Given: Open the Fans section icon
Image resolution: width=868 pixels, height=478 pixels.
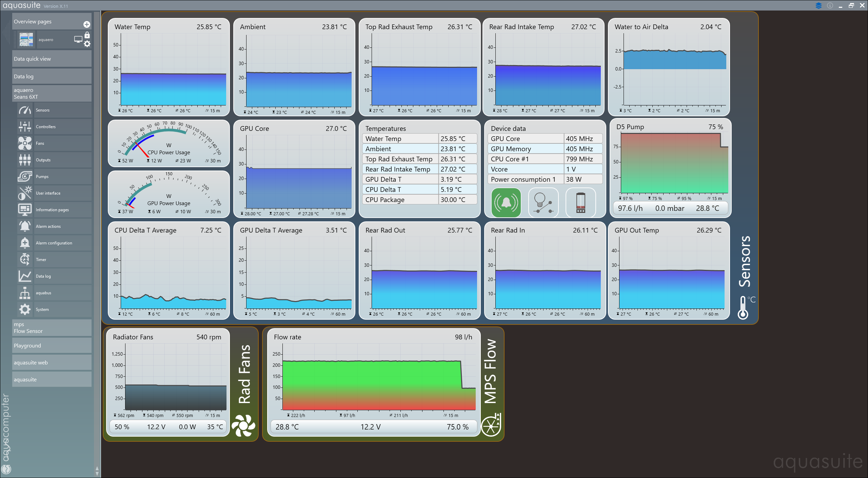Looking at the screenshot, I should point(25,143).
